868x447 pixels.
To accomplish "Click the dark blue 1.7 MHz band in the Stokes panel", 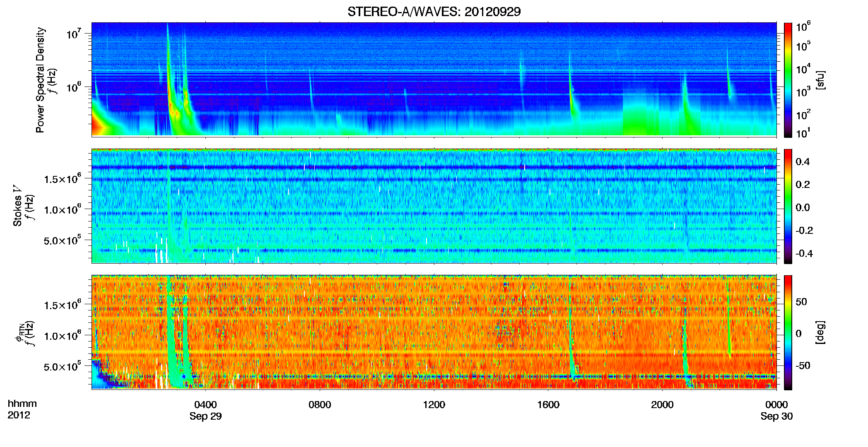I will tap(434, 167).
